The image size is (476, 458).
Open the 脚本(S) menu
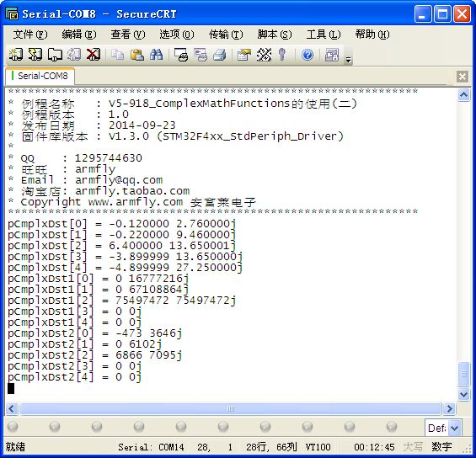[x=275, y=35]
